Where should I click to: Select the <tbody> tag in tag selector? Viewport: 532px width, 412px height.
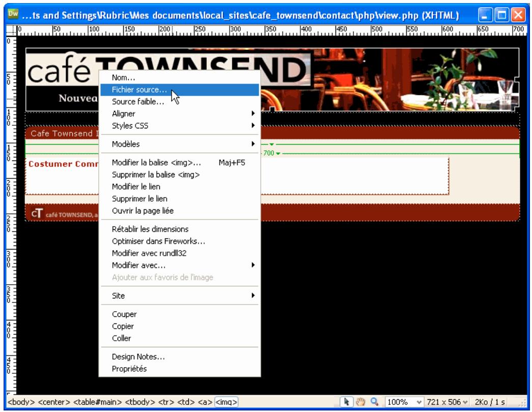pyautogui.click(x=140, y=402)
